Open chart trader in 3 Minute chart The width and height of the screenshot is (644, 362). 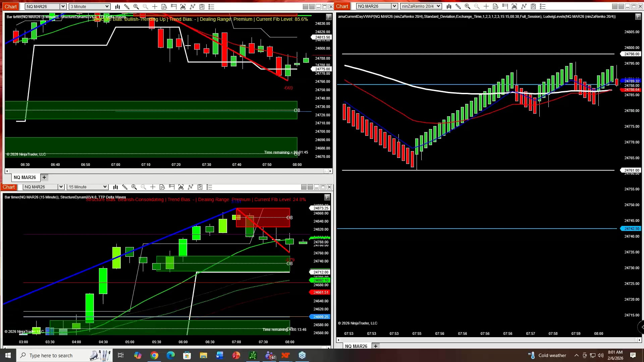(x=174, y=6)
